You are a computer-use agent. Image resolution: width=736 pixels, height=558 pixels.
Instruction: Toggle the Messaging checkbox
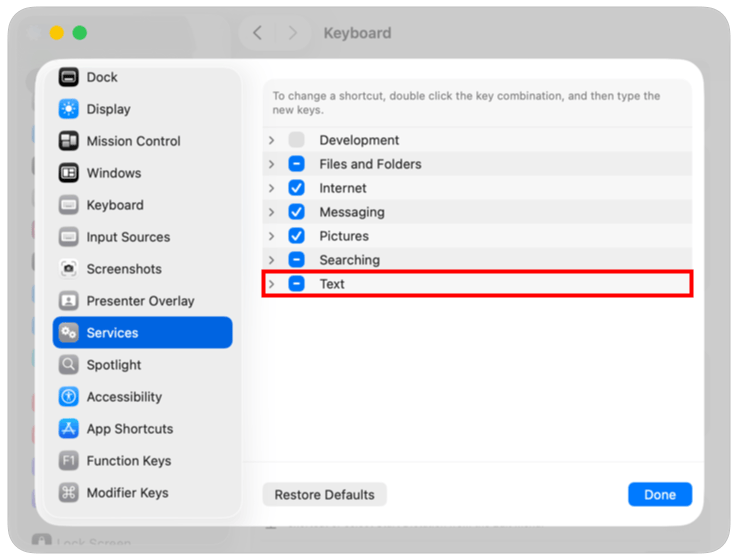coord(297,212)
